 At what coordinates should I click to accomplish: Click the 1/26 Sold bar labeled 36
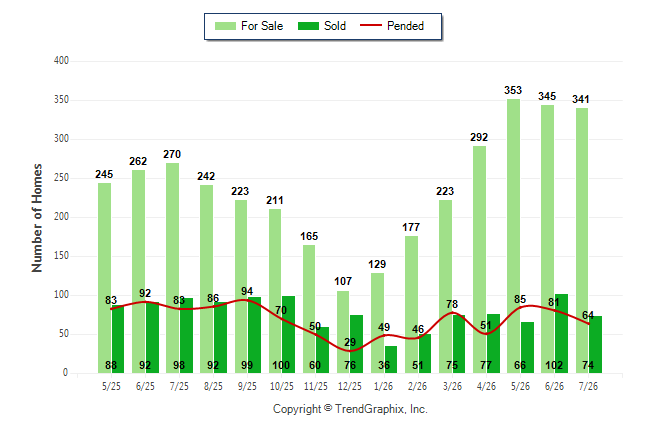[x=391, y=359]
